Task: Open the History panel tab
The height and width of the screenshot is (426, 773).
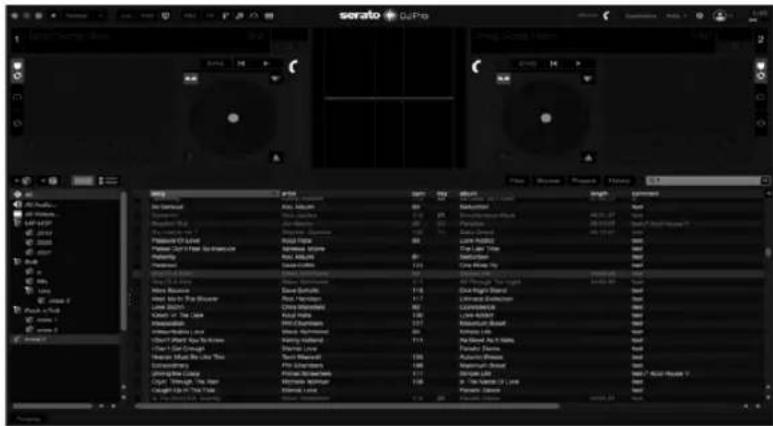Action: coord(619,181)
